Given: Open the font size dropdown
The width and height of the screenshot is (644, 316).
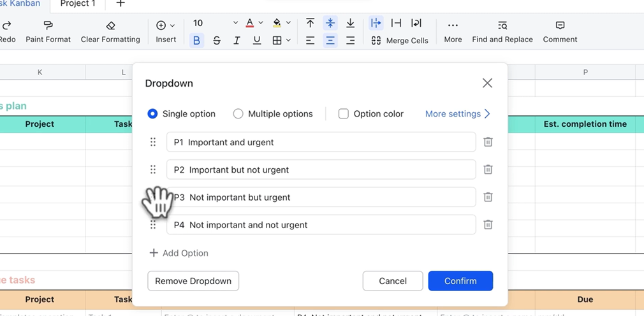Looking at the screenshot, I should [x=235, y=23].
